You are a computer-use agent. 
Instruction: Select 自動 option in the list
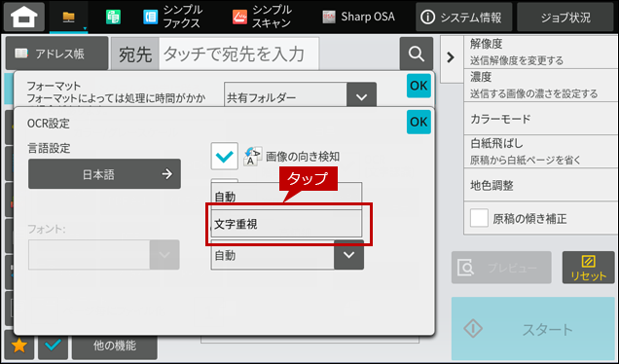pos(286,197)
